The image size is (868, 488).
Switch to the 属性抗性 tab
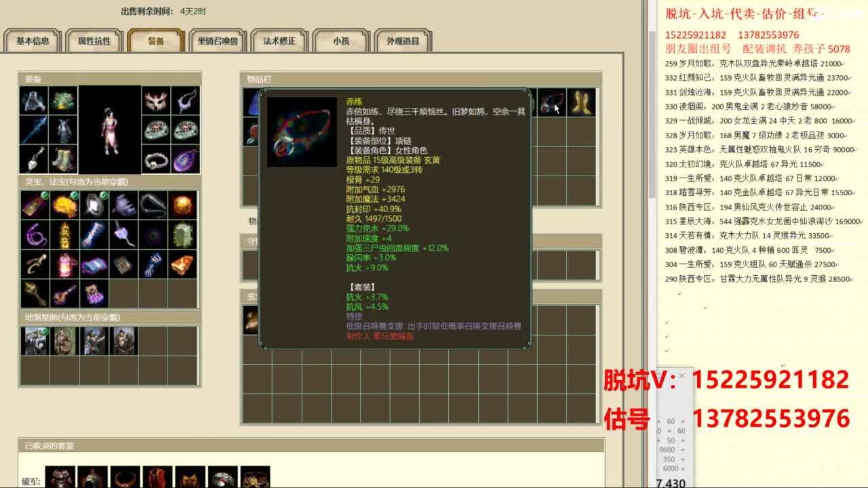94,41
